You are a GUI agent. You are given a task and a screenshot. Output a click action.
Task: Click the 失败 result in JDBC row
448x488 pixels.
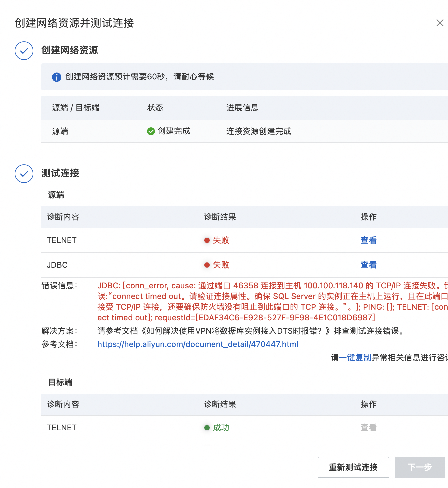coord(221,265)
